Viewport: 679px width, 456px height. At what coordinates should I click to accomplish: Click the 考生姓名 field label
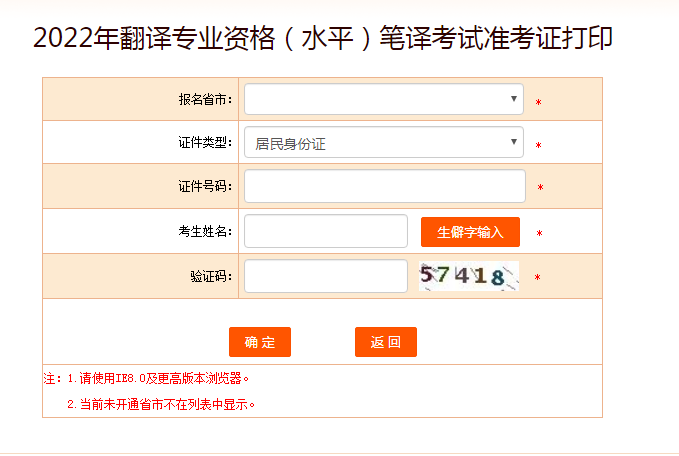pos(206,231)
